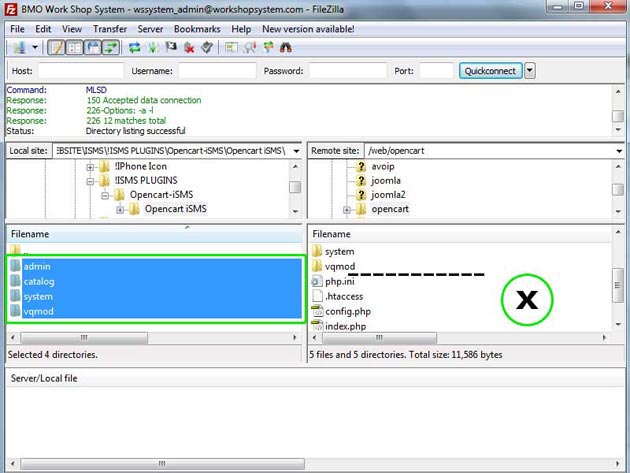Click Server/Local file queue column header
The image size is (630, 473).
click(x=44, y=378)
